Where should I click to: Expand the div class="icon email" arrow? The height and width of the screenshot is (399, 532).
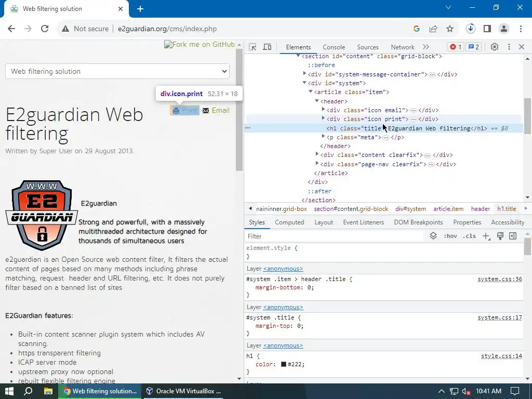pyautogui.click(x=323, y=110)
